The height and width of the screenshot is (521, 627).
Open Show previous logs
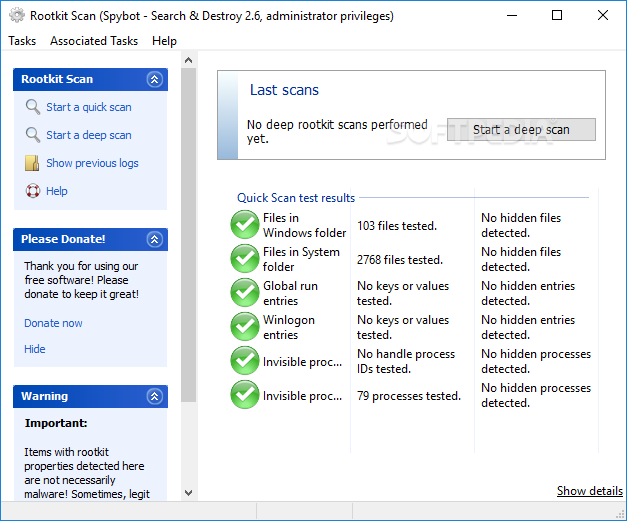point(92,163)
